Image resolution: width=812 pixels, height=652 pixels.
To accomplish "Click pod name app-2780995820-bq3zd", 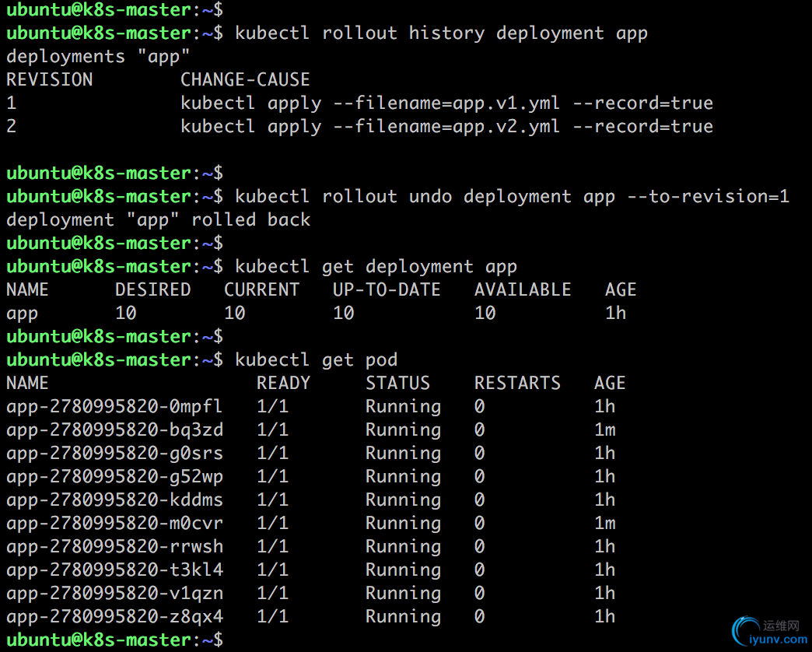I will (114, 430).
